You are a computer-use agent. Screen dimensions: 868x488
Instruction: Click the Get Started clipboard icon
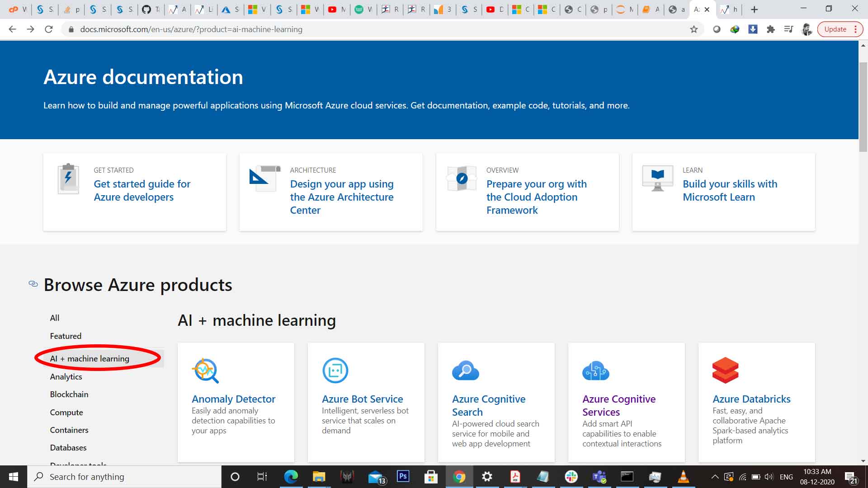point(68,179)
